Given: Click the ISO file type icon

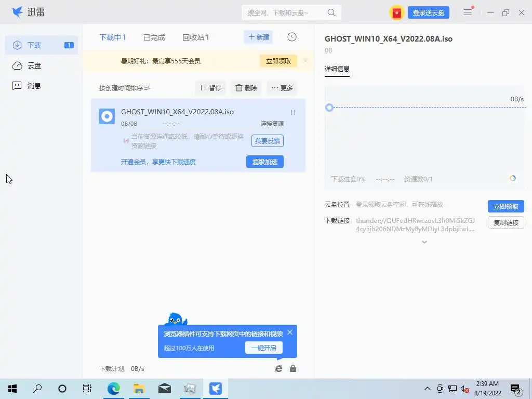Looking at the screenshot, I should (x=107, y=116).
